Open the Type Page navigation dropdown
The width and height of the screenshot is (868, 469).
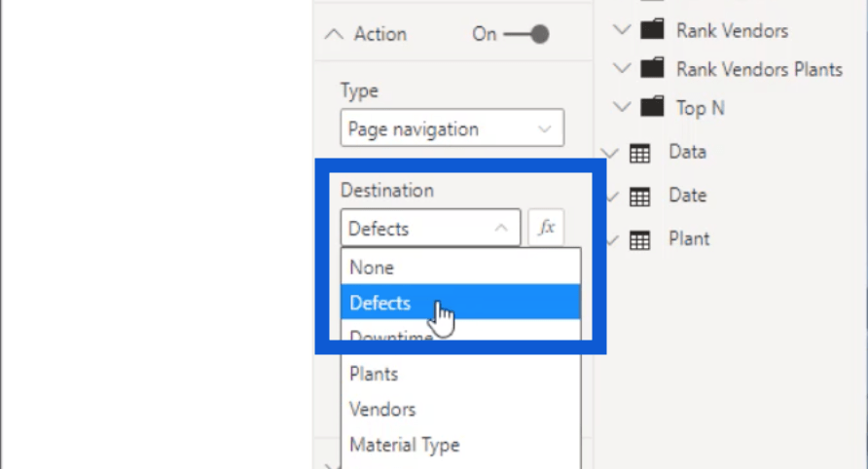452,127
